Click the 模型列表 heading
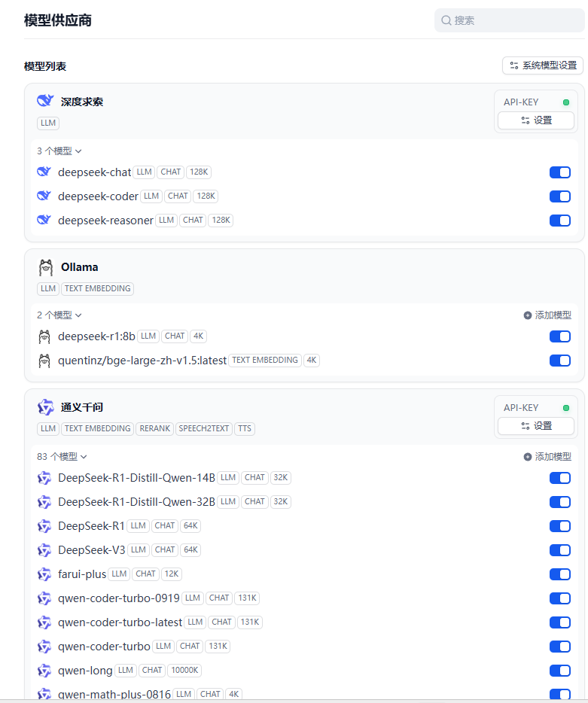Screen dimensions: 588x703 click(45, 66)
